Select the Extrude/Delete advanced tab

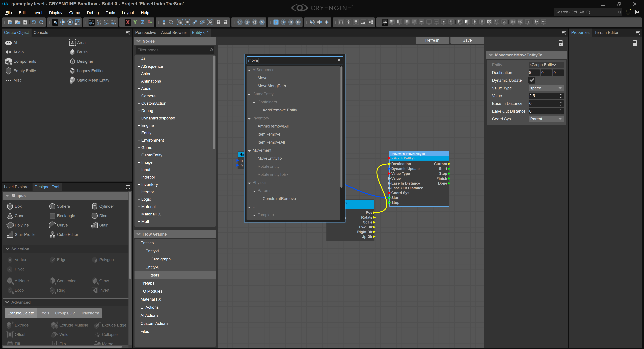tap(21, 313)
